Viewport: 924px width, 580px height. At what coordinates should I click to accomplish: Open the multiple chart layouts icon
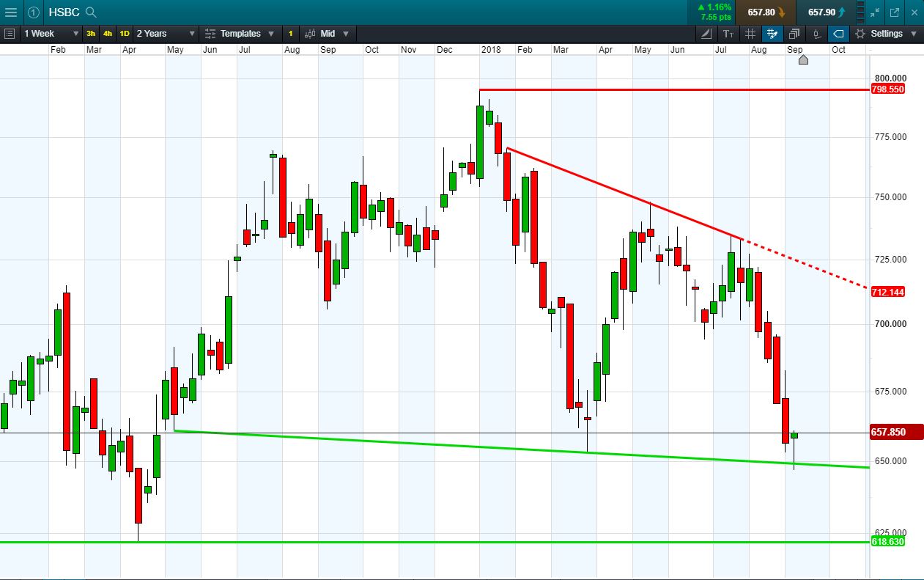click(x=794, y=34)
